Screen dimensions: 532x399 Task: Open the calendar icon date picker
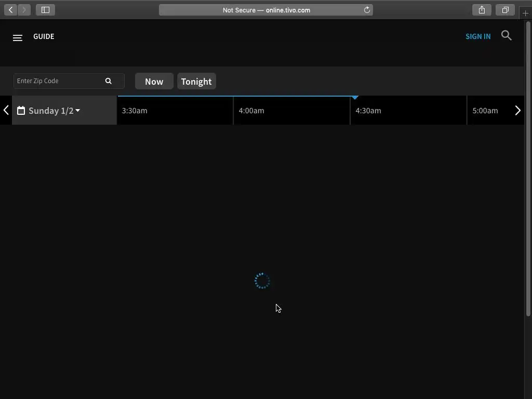[x=21, y=111]
